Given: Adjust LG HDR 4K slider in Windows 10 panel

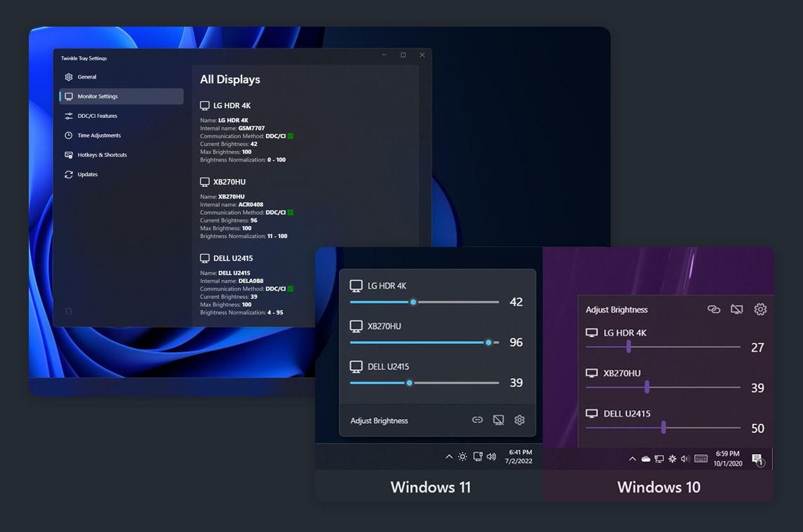Looking at the screenshot, I should 663,347.
